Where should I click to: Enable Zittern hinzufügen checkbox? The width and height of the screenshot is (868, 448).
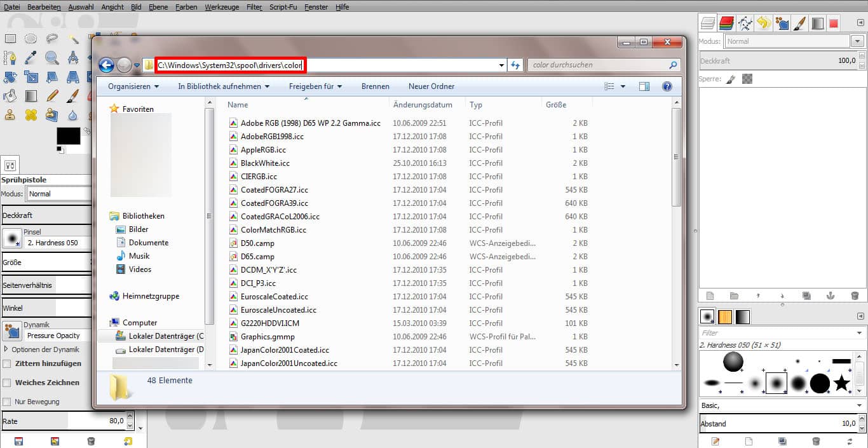[x=7, y=363]
